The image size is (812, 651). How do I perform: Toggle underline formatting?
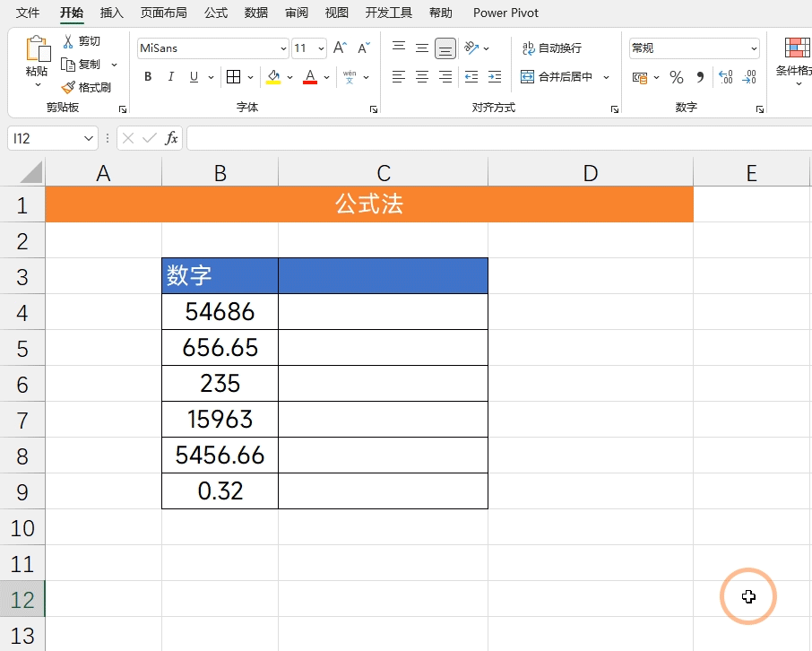point(194,77)
